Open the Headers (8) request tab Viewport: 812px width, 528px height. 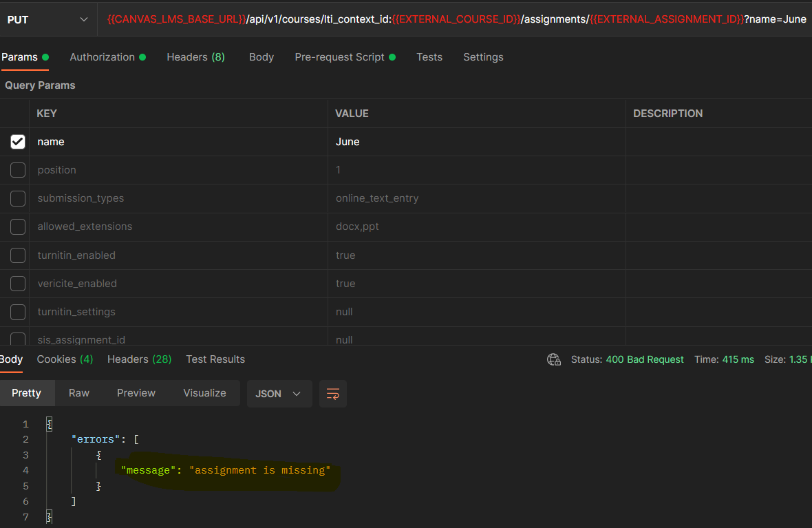pos(195,57)
